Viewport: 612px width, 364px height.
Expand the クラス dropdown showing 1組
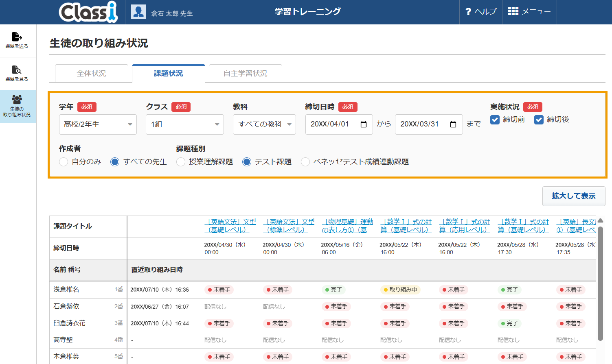(185, 124)
